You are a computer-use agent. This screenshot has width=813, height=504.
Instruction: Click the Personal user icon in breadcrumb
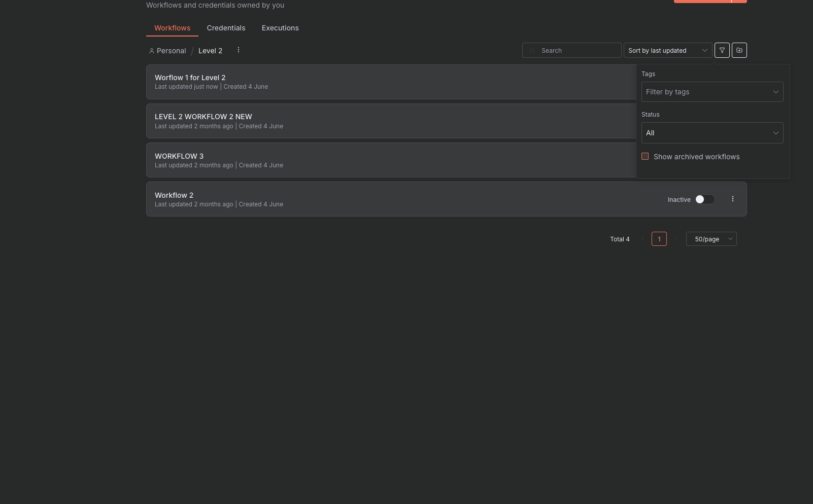click(x=151, y=51)
